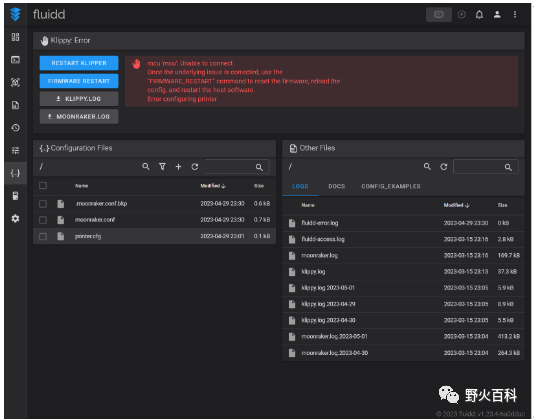Click the magnifier icon in Other Files toolbar

click(427, 167)
